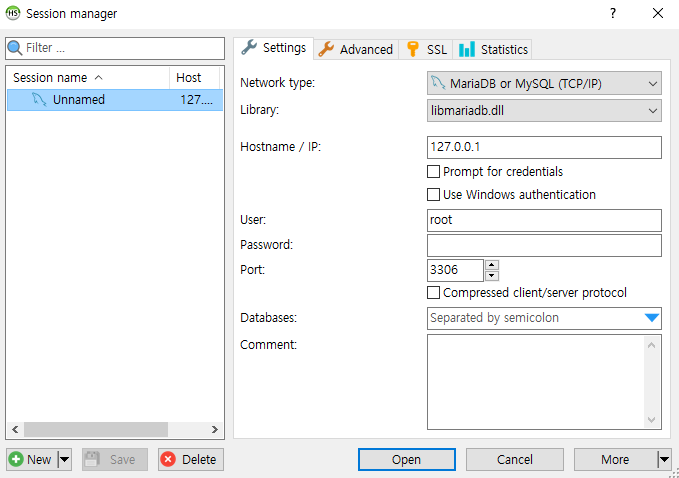679x478 pixels.
Task: Click the More button
Action: pos(615,459)
